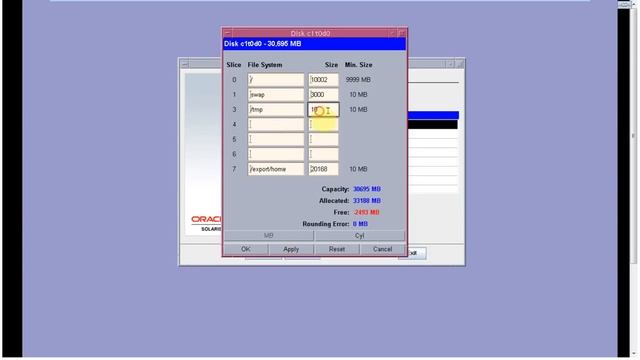This screenshot has width=640, height=360.
Task: Click slice 5 size field
Action: pyautogui.click(x=323, y=139)
